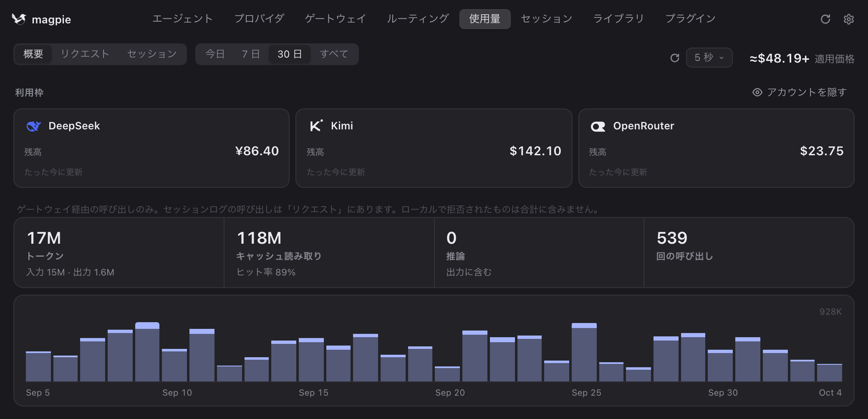Click the magpie app name
Viewport: 868px width, 419px height.
(x=51, y=20)
